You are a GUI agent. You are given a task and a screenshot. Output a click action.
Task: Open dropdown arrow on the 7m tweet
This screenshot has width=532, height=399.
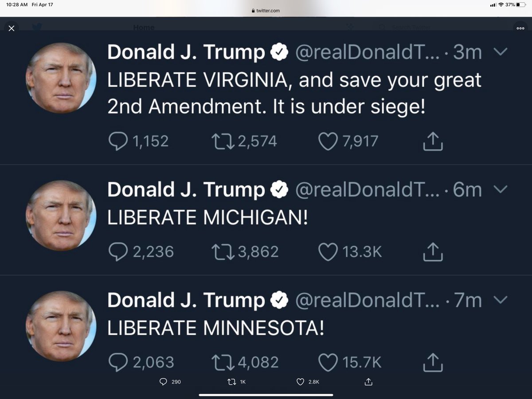click(500, 300)
